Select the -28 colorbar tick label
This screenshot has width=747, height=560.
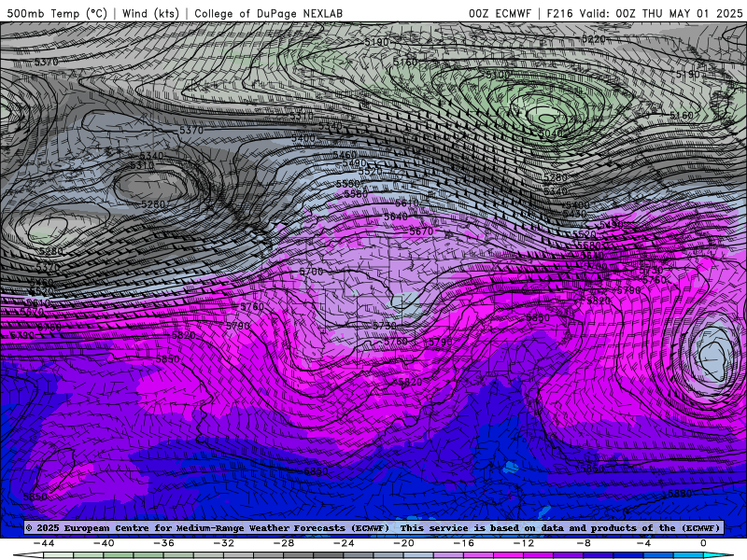(x=284, y=543)
